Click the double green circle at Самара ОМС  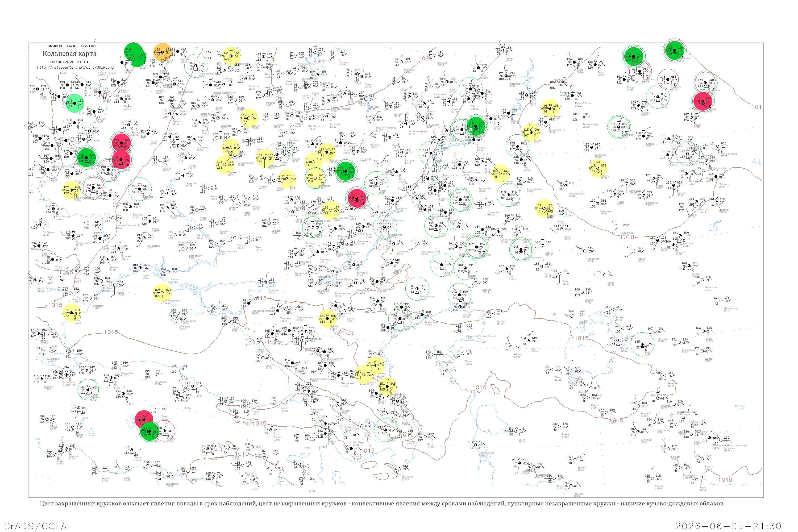coord(460,200)
